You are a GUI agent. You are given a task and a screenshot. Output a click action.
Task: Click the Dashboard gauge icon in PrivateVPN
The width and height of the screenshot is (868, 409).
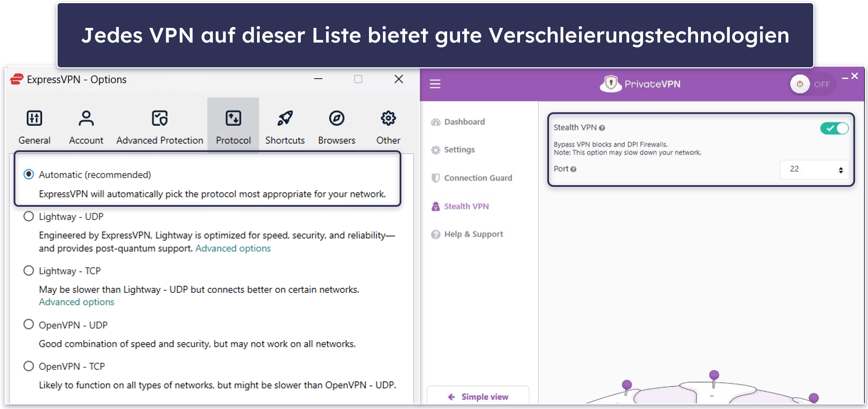pos(436,122)
